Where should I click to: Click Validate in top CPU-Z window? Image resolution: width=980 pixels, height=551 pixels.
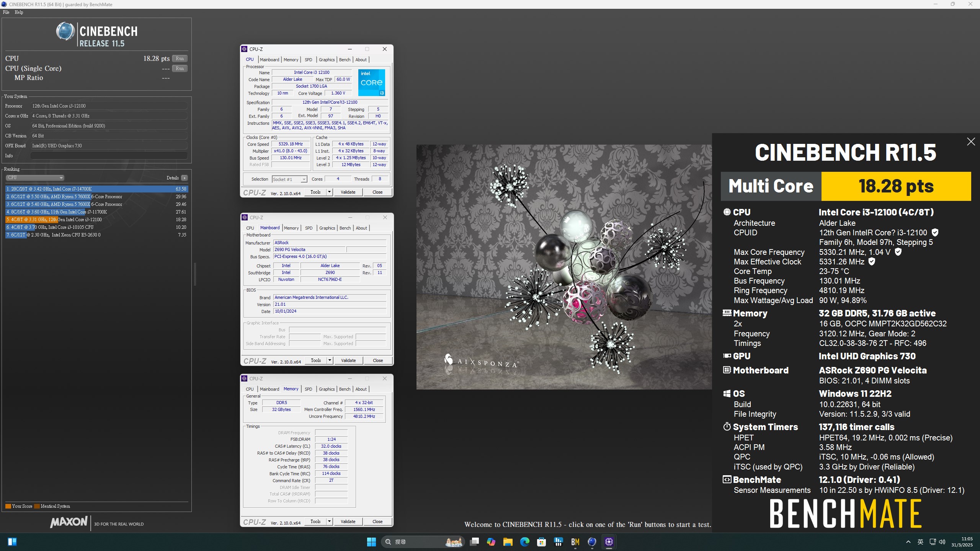[x=348, y=192]
